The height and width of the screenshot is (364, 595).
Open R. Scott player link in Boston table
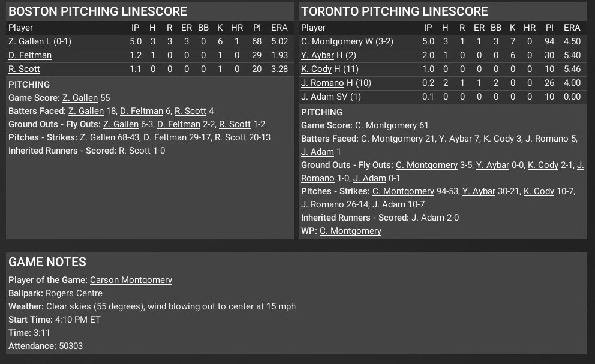[x=24, y=69]
